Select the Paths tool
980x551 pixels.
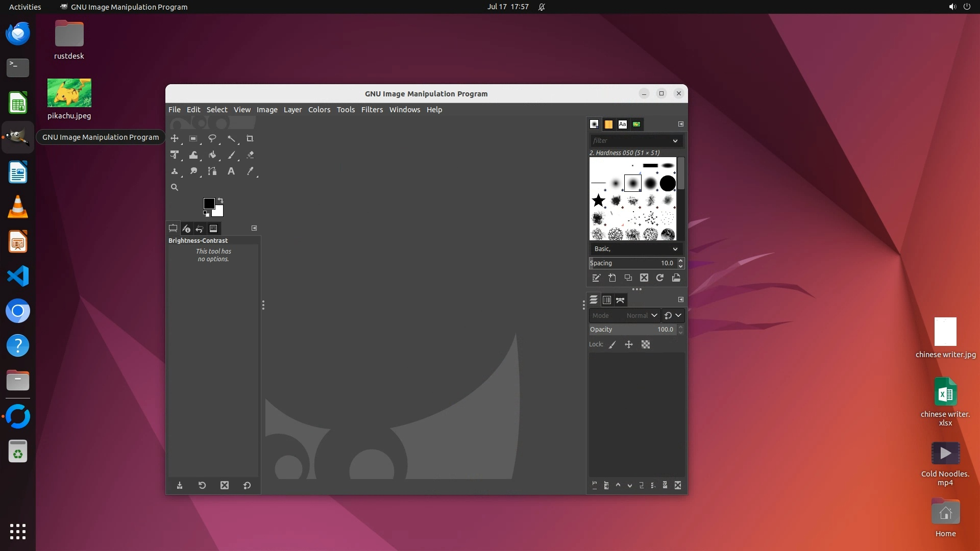coord(212,171)
